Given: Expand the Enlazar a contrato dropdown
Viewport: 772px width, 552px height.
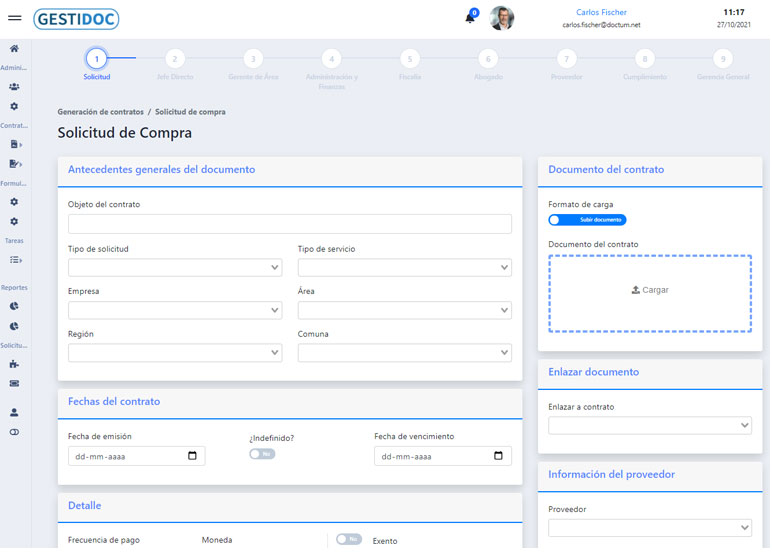Looking at the screenshot, I should [x=650, y=425].
